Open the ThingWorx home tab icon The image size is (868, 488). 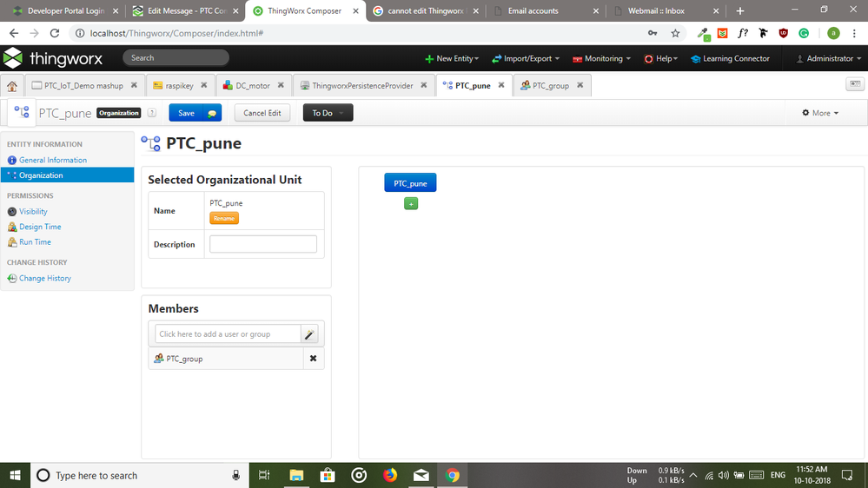click(x=12, y=86)
